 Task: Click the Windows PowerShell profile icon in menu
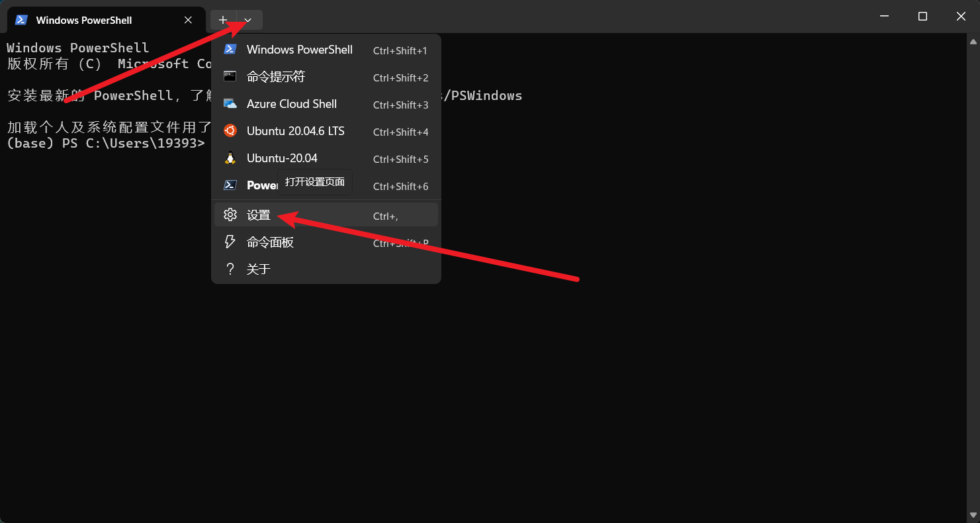point(230,50)
